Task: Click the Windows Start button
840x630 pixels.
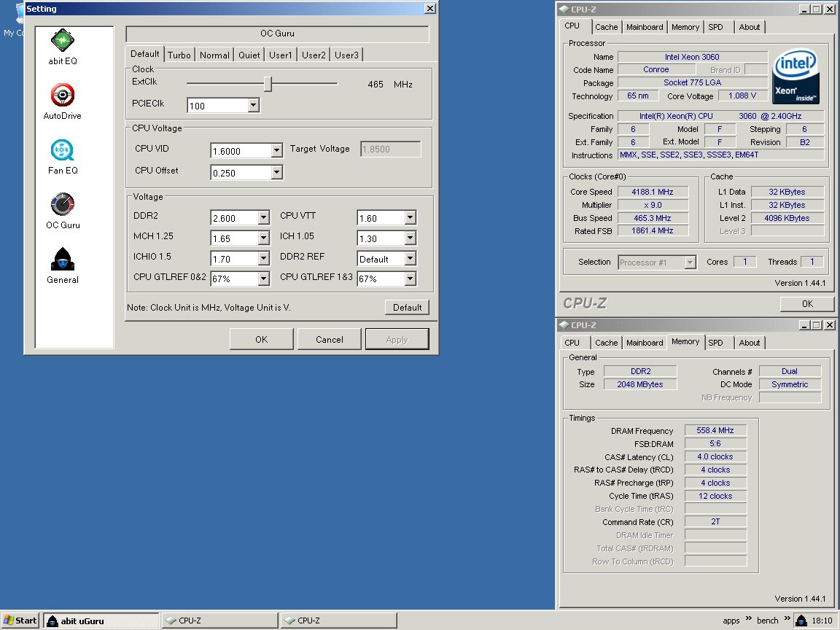Action: pyautogui.click(x=20, y=621)
